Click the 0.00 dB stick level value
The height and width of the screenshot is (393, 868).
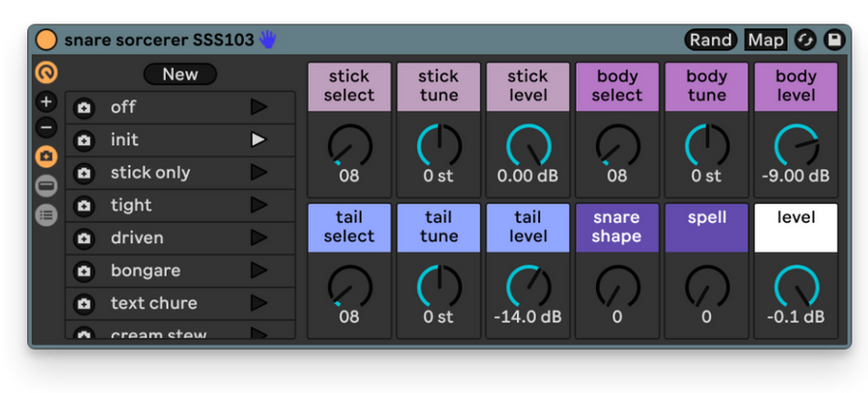click(x=529, y=177)
